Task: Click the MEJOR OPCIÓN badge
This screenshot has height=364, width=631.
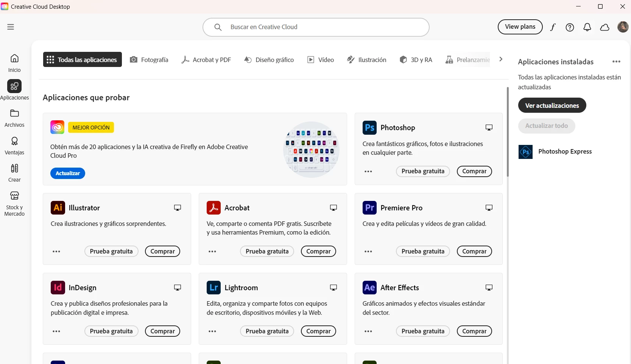Action: coord(91,128)
